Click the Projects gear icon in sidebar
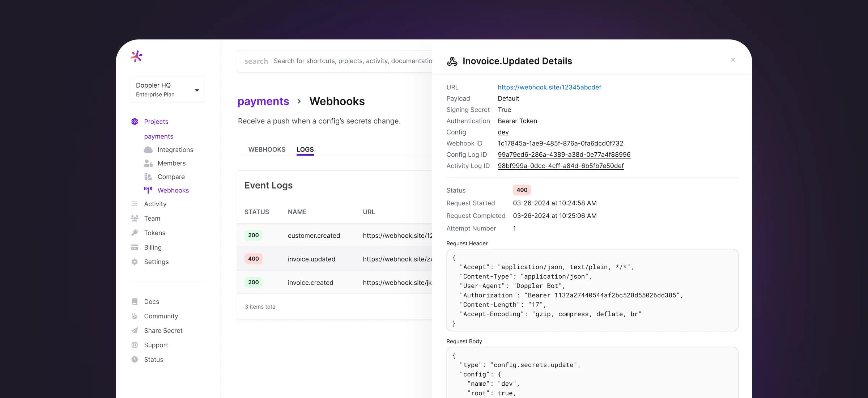The image size is (868, 398). (135, 122)
